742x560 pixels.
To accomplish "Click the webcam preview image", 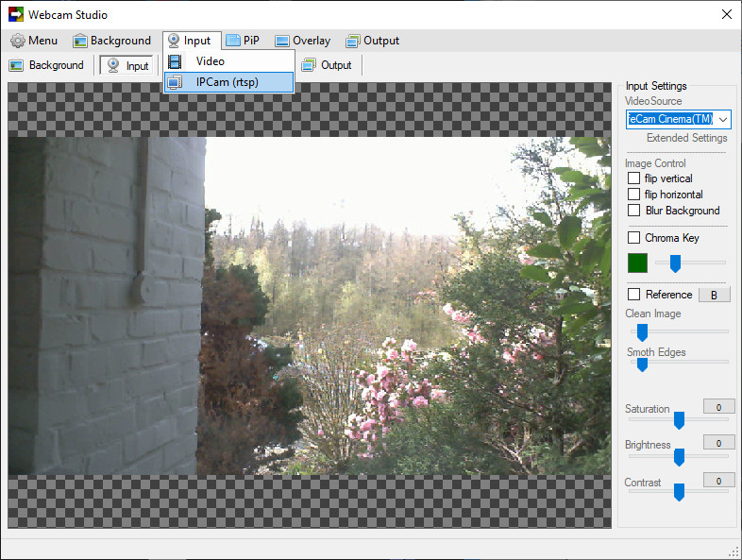I will coord(310,306).
